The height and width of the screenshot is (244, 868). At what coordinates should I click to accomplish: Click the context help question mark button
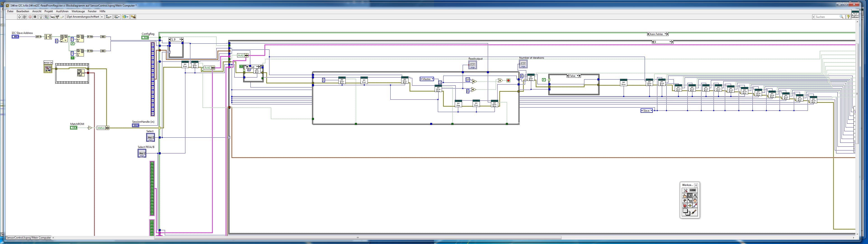(x=848, y=17)
